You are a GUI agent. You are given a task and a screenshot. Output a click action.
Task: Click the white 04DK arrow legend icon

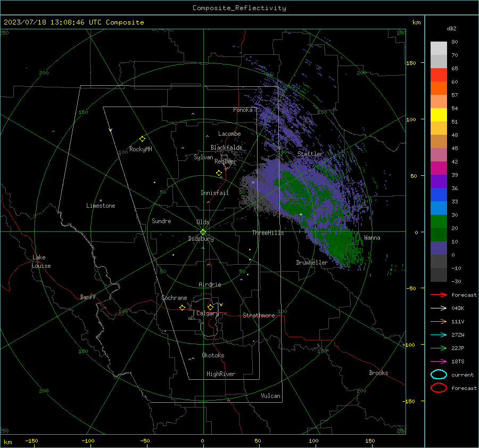439,308
